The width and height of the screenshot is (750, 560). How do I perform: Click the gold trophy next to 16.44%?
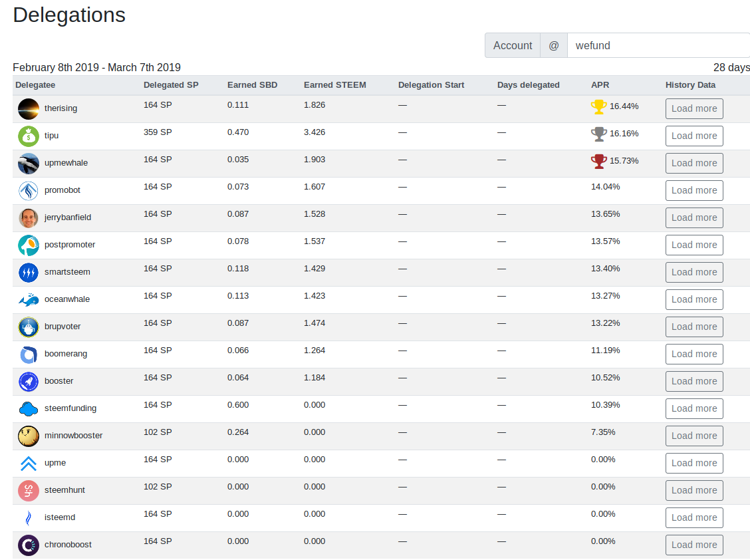(x=598, y=106)
